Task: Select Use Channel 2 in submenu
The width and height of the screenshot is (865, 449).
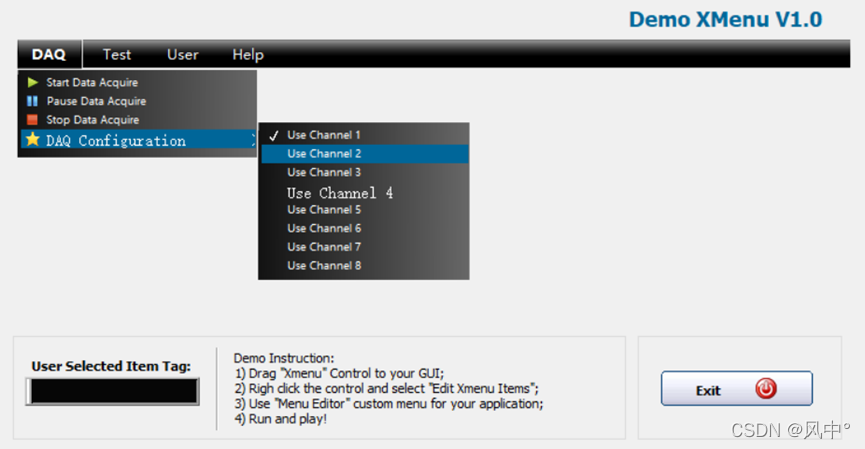Action: 365,154
